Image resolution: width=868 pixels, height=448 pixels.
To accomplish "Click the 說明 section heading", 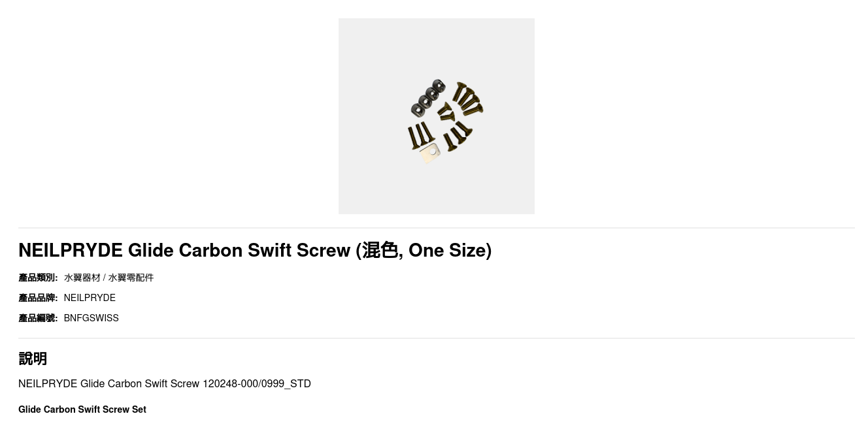I will [x=33, y=359].
